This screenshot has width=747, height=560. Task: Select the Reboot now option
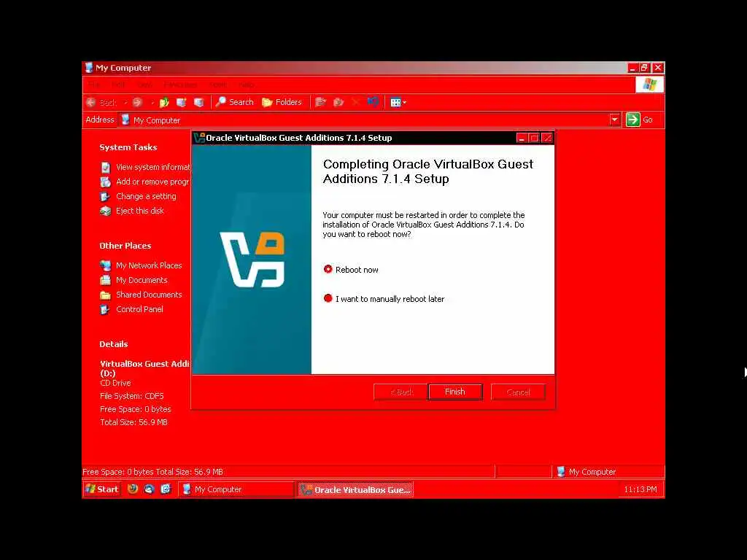pos(351,270)
